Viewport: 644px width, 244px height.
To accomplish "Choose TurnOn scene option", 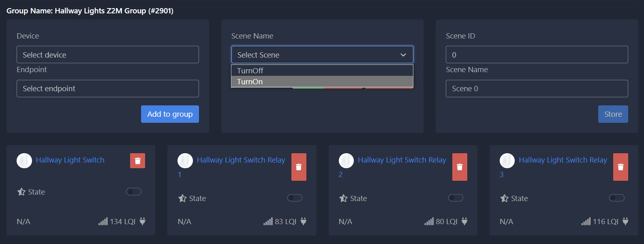I will point(322,81).
